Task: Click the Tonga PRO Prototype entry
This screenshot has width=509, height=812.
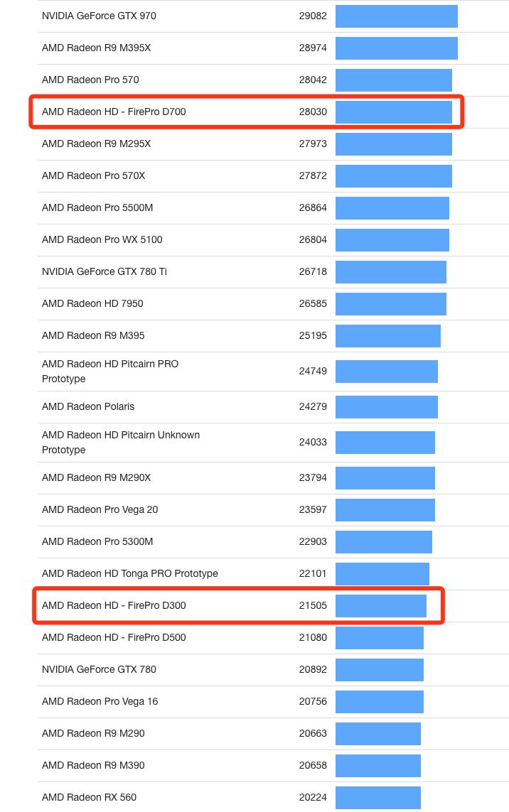Action: pyautogui.click(x=130, y=573)
